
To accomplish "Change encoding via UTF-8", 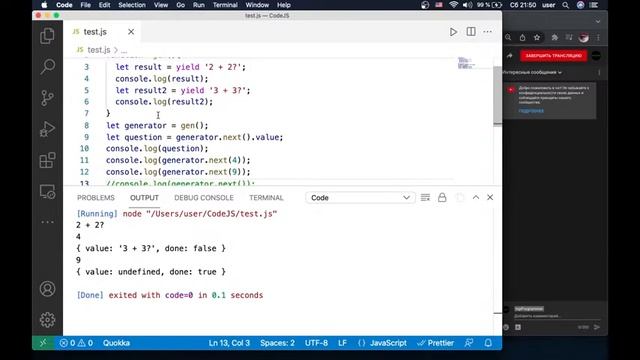I will pyautogui.click(x=316, y=343).
